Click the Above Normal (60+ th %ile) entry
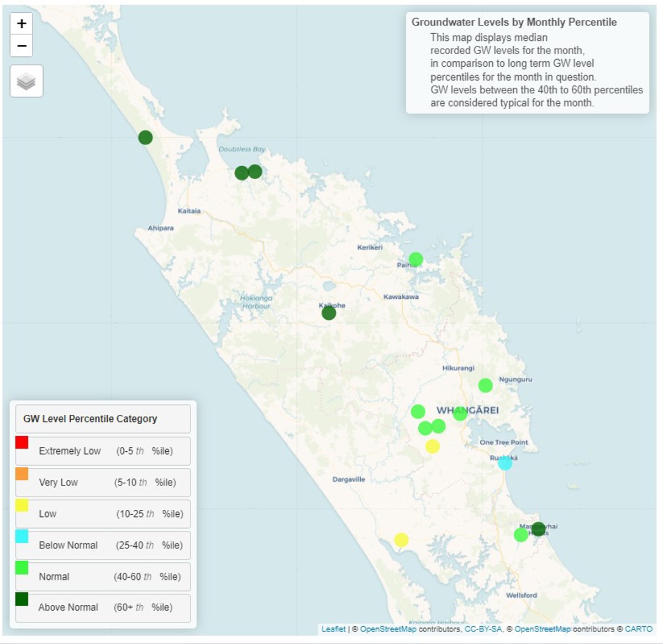 (103, 608)
